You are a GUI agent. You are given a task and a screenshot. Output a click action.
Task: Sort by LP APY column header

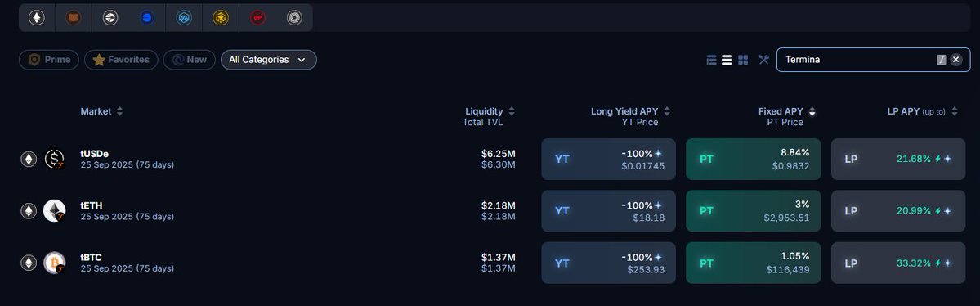pyautogui.click(x=923, y=111)
